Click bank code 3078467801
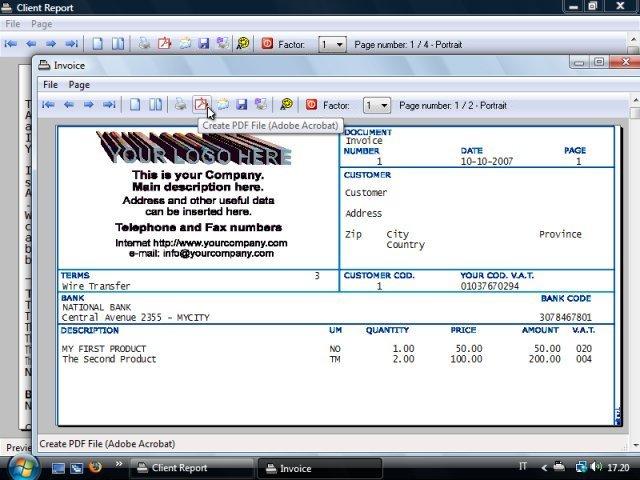Viewport: 640px width, 480px height. tap(565, 317)
